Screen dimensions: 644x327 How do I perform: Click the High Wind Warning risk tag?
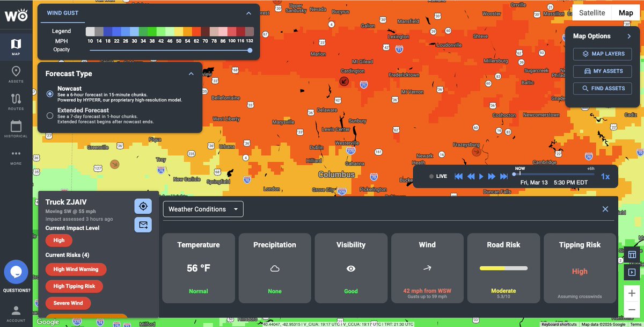coord(76,269)
